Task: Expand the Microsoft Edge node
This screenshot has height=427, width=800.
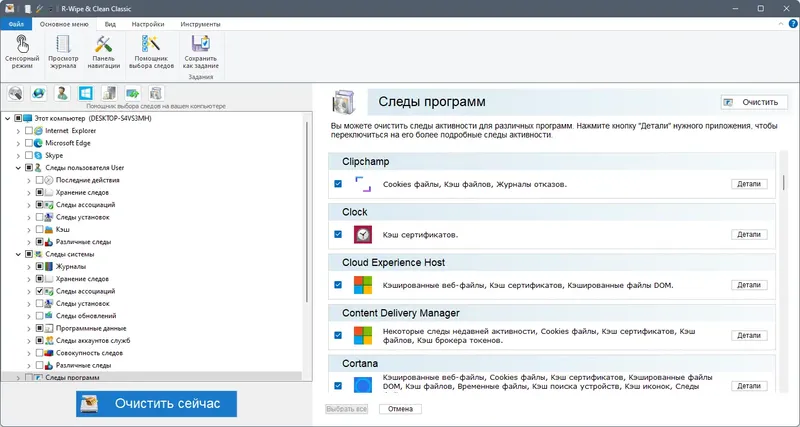Action: 18,143
